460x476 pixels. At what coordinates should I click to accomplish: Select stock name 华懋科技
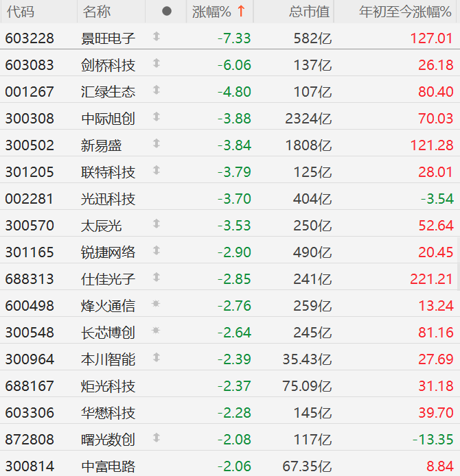[108, 413]
